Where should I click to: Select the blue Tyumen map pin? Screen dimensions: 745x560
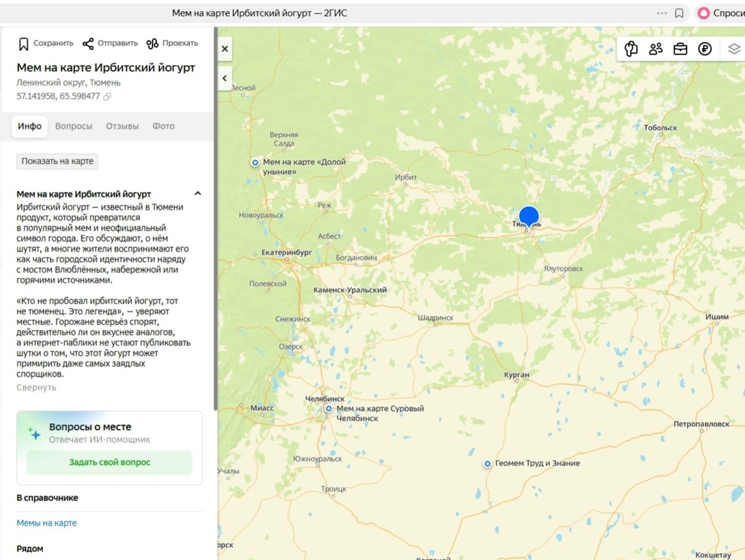[529, 218]
